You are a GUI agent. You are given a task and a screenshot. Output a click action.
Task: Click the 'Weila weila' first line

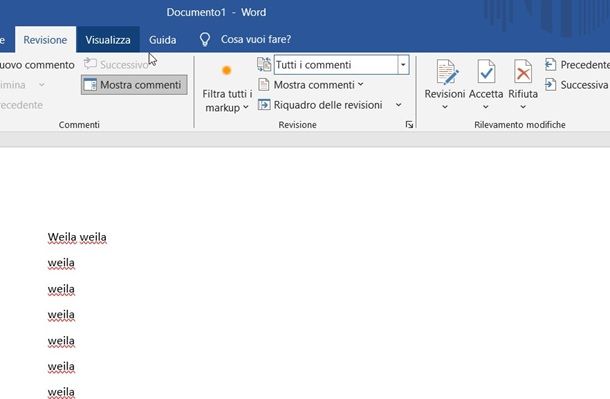pos(77,237)
